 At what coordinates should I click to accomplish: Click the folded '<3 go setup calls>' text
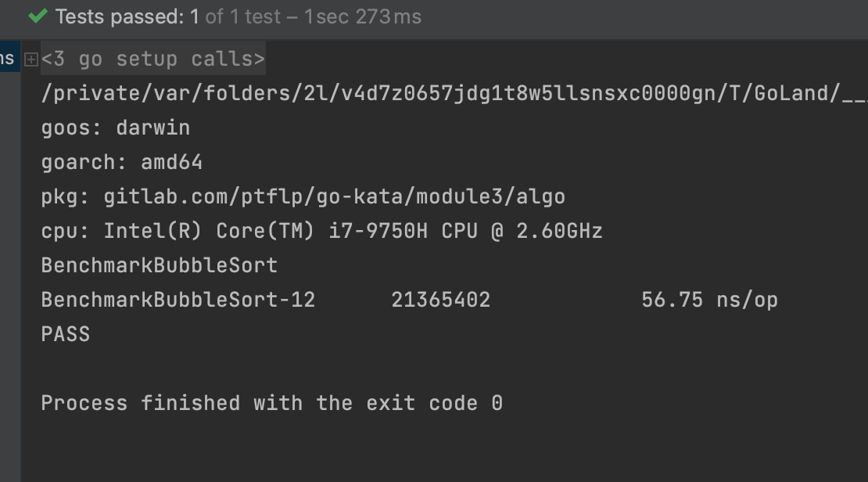(x=152, y=59)
